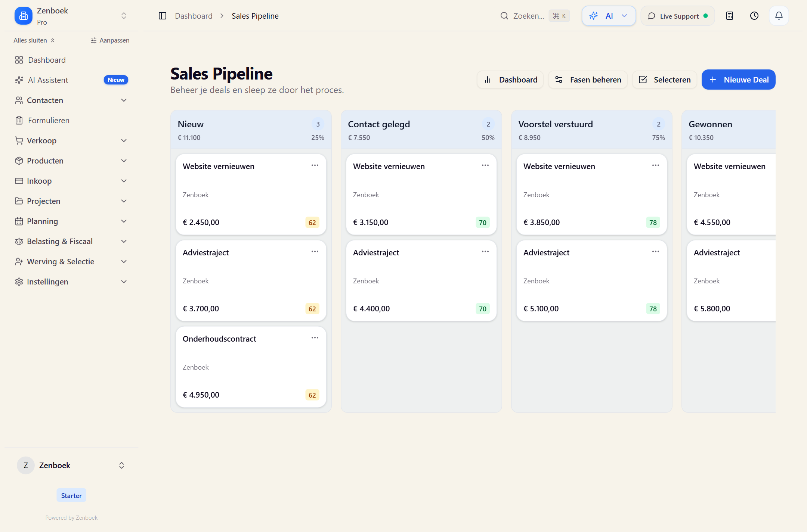Open the calculator icon in header

(729, 16)
